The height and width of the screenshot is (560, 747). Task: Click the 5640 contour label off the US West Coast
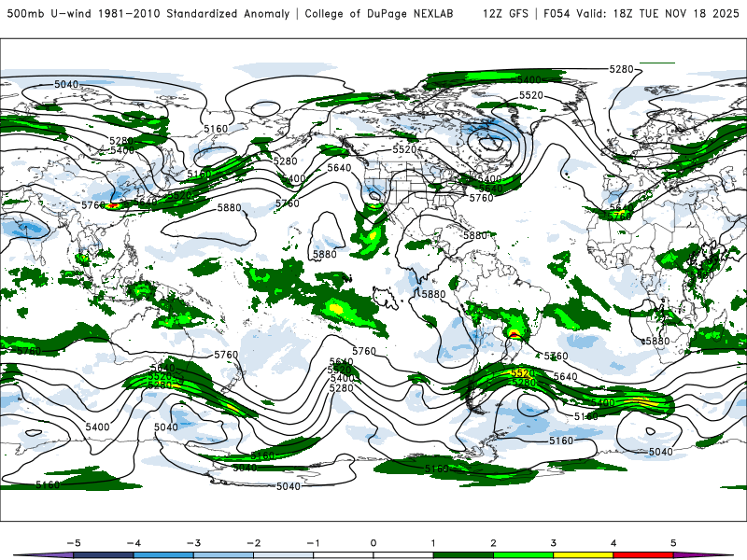[x=339, y=168]
